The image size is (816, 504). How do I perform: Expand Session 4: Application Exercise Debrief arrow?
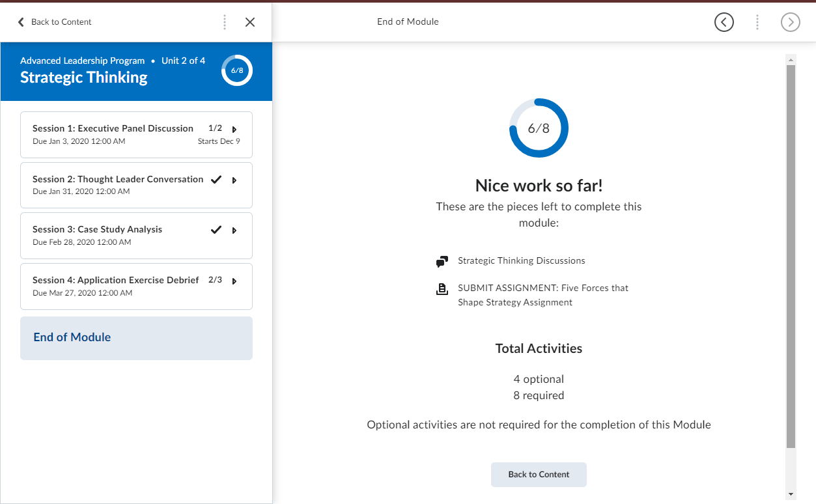pyautogui.click(x=234, y=281)
